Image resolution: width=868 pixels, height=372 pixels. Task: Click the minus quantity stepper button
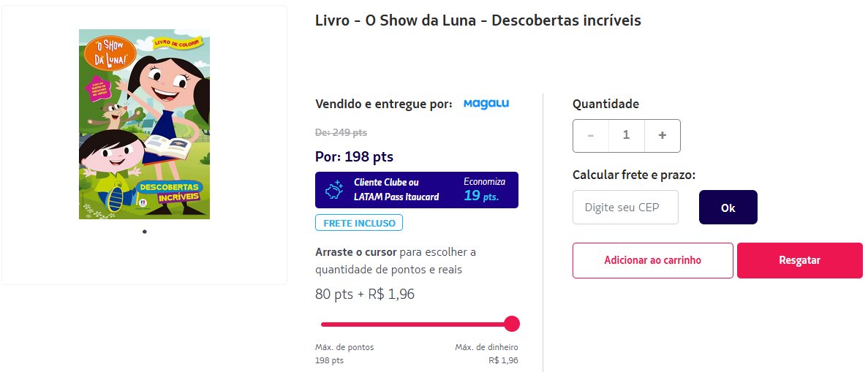pyautogui.click(x=591, y=136)
